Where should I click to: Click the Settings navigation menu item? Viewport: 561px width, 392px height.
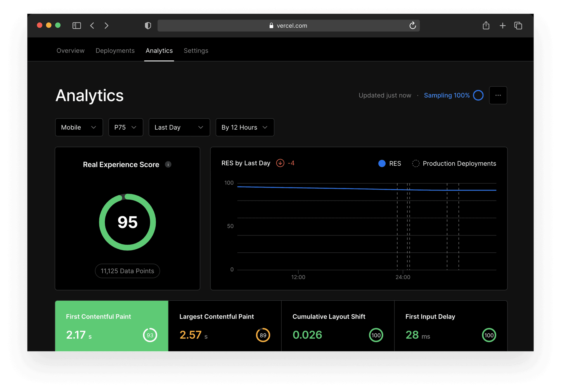click(x=196, y=51)
